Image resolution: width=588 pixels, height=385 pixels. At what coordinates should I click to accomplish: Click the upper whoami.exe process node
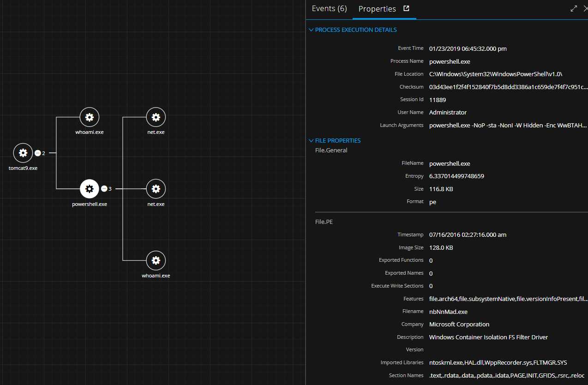click(x=90, y=117)
